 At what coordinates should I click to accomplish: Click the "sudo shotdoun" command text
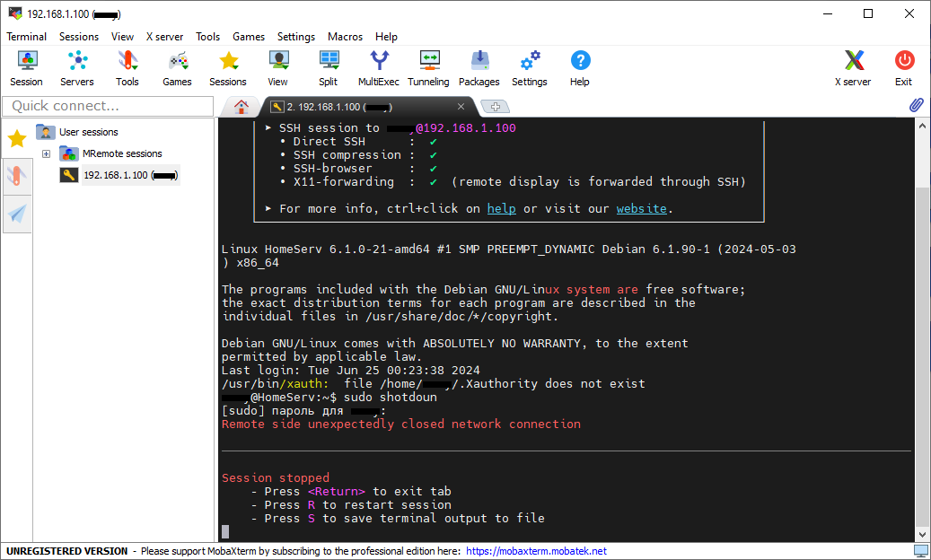pos(391,398)
